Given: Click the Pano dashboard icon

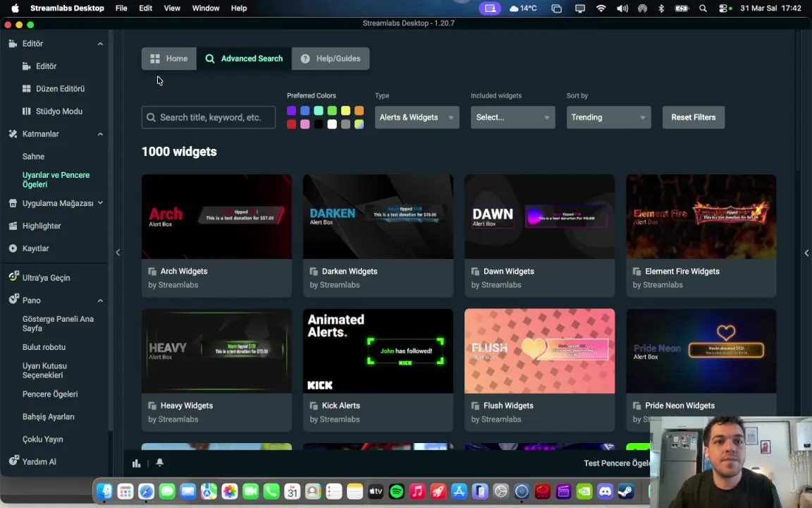Looking at the screenshot, I should 13,299.
